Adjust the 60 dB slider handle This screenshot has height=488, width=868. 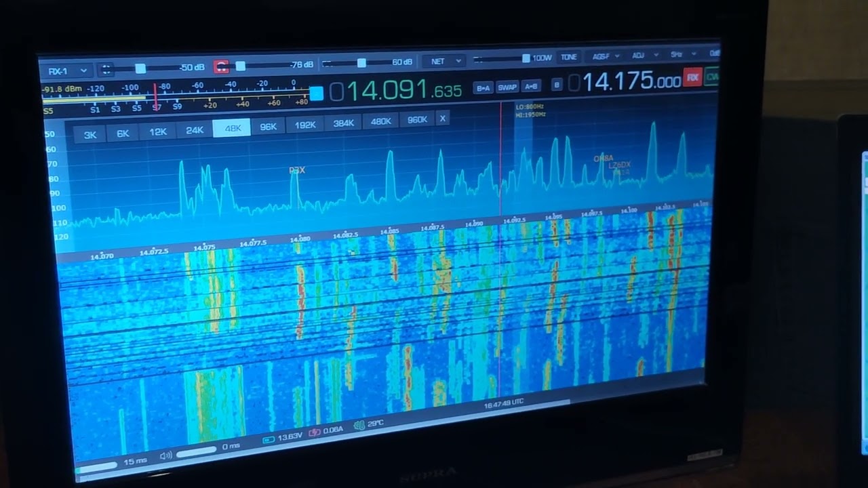pyautogui.click(x=361, y=62)
